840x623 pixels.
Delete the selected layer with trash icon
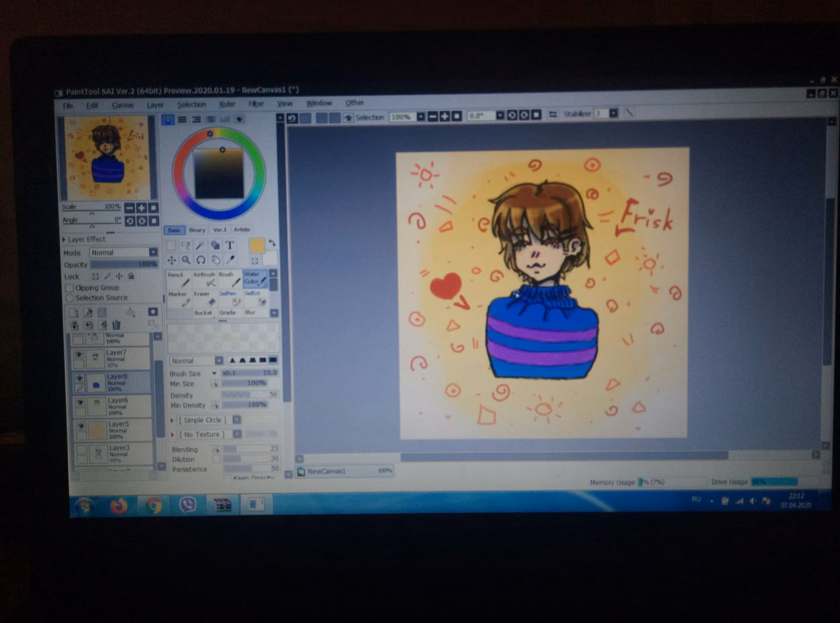click(x=116, y=325)
